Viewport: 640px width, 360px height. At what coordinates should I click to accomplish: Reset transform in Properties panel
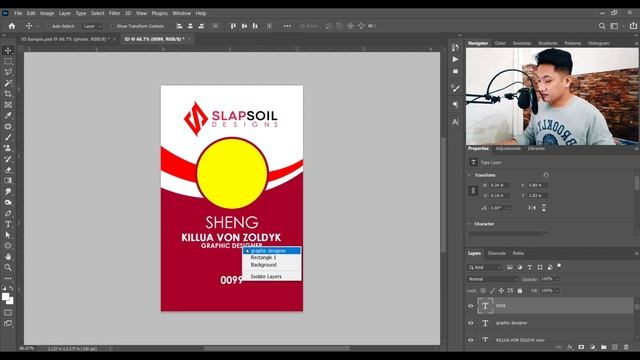click(x=546, y=175)
